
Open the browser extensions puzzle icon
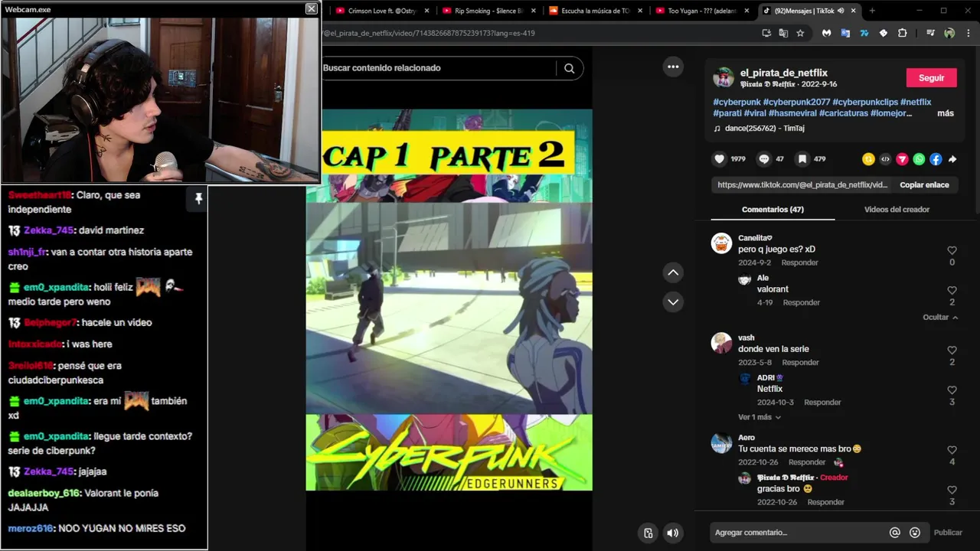pyautogui.click(x=903, y=33)
